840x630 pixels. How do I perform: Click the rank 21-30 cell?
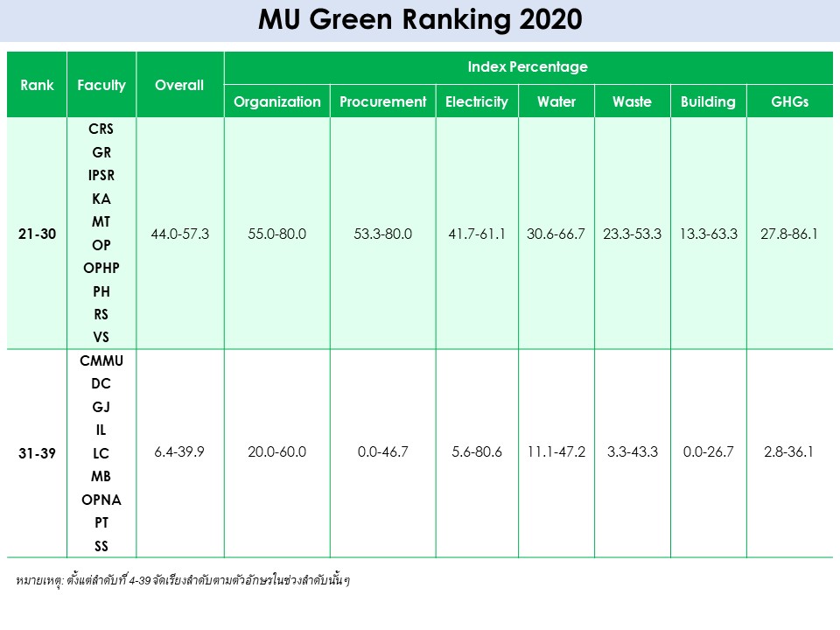pyautogui.click(x=37, y=234)
